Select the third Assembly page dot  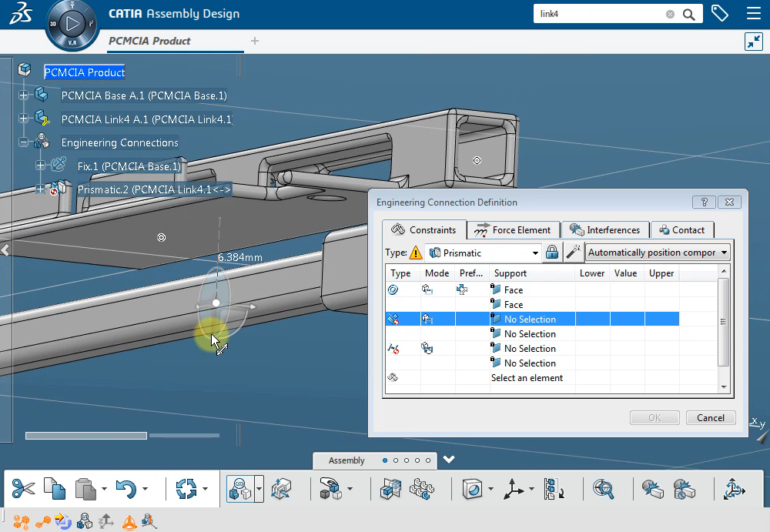tap(407, 460)
